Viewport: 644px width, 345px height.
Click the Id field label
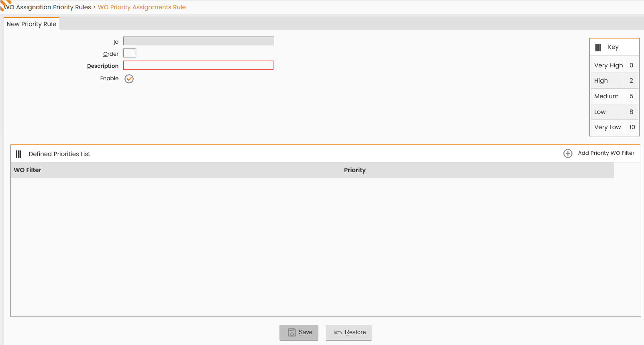(116, 42)
